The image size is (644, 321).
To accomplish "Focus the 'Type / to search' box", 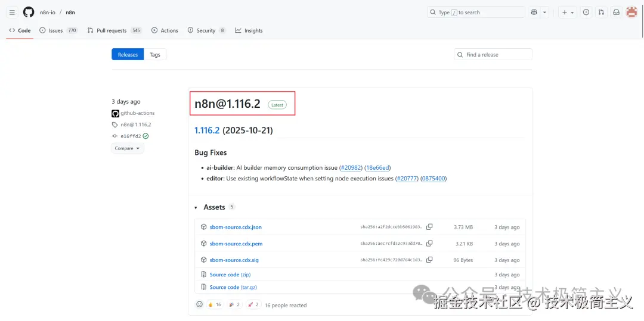I will pos(476,13).
